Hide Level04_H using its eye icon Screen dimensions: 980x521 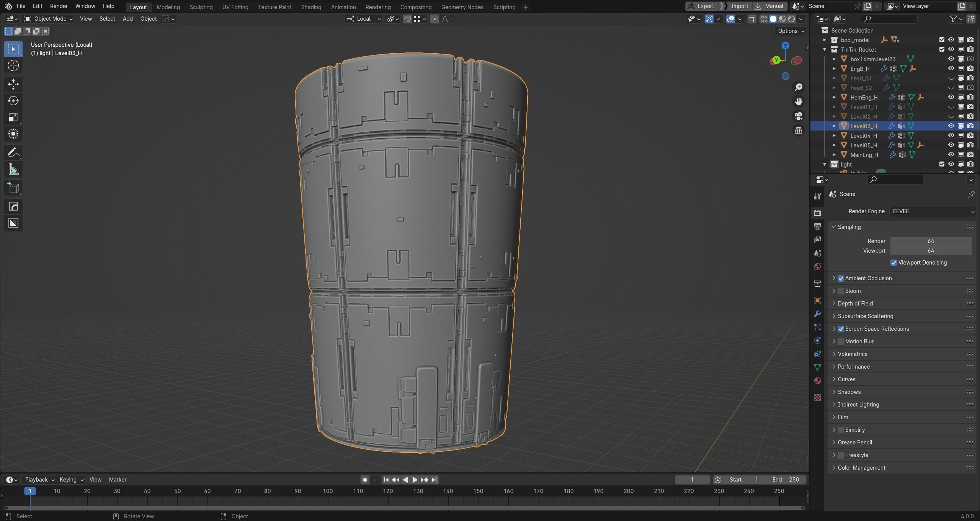pyautogui.click(x=951, y=136)
